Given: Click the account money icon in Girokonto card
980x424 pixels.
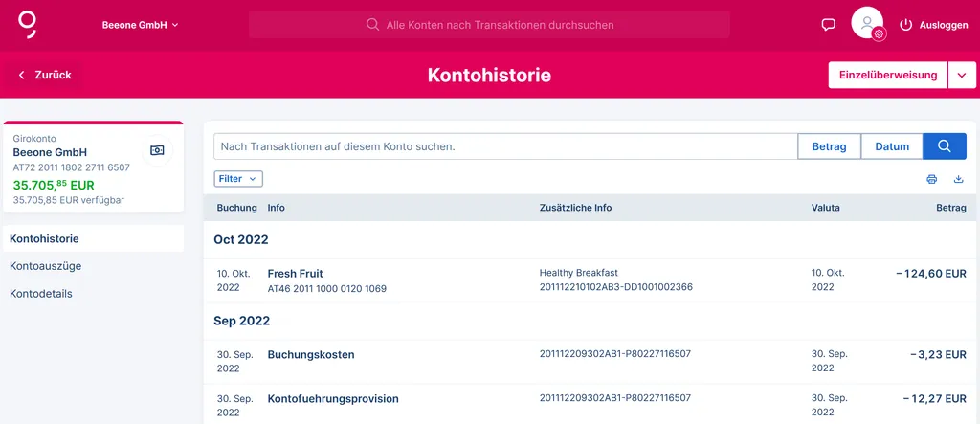Looking at the screenshot, I should [158, 150].
